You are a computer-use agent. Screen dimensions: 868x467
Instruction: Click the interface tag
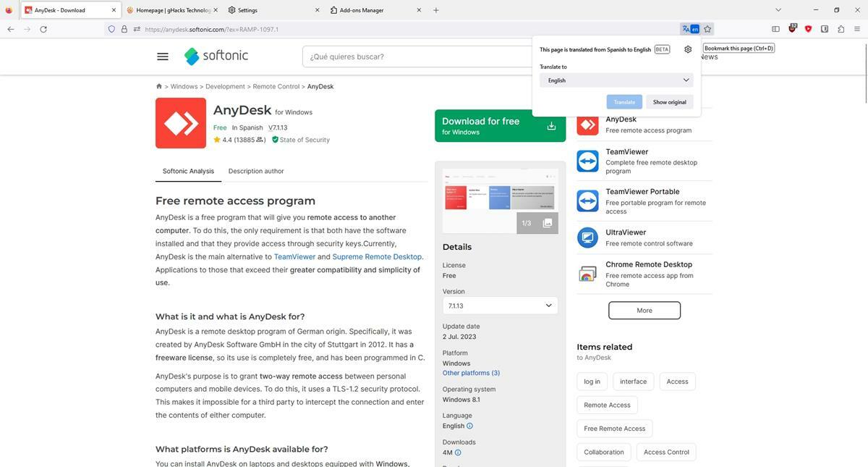tap(633, 382)
